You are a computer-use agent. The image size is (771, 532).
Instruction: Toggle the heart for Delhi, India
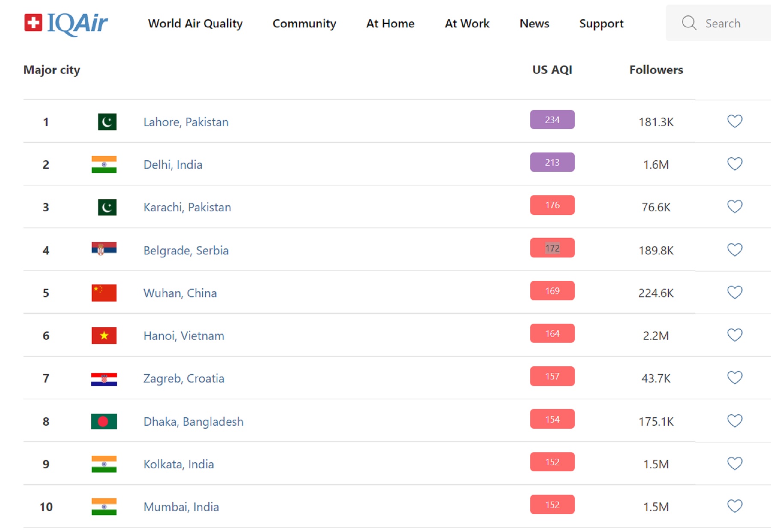click(735, 164)
